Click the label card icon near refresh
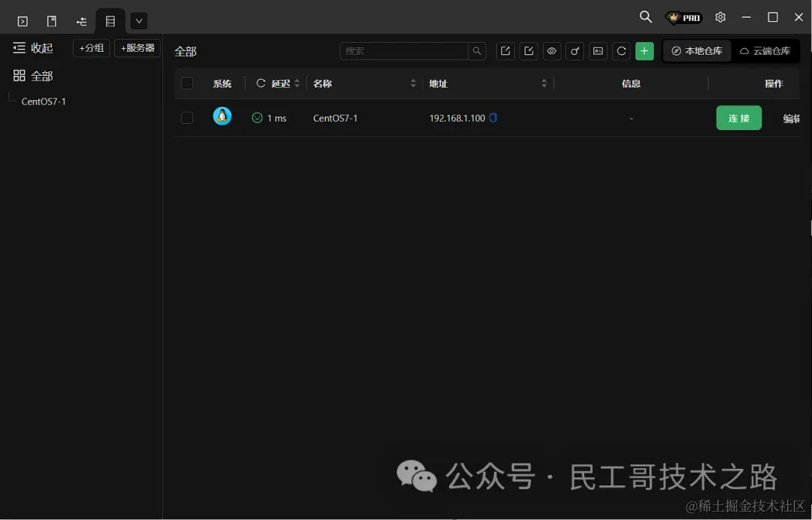Image resolution: width=812 pixels, height=520 pixels. click(x=598, y=51)
